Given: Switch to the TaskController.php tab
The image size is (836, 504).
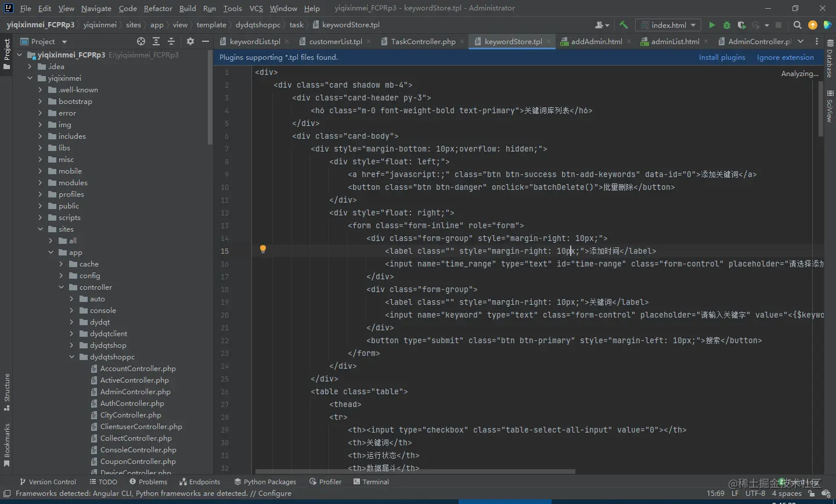Looking at the screenshot, I should pos(423,41).
